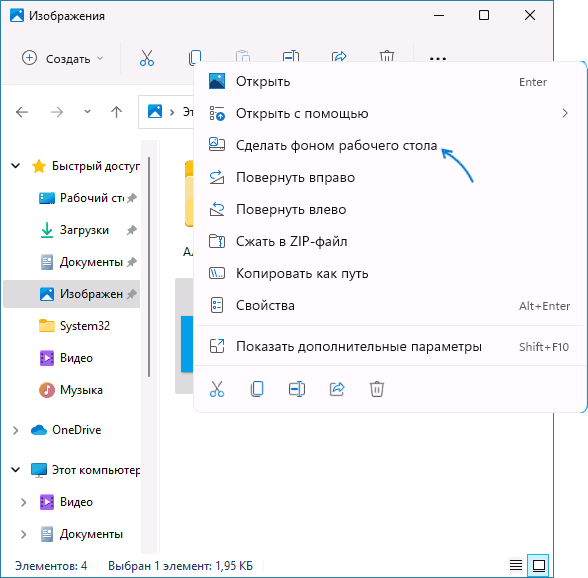This screenshot has width=588, height=578.
Task: Select Сжать в ZIP-файл
Action: [x=390, y=241]
